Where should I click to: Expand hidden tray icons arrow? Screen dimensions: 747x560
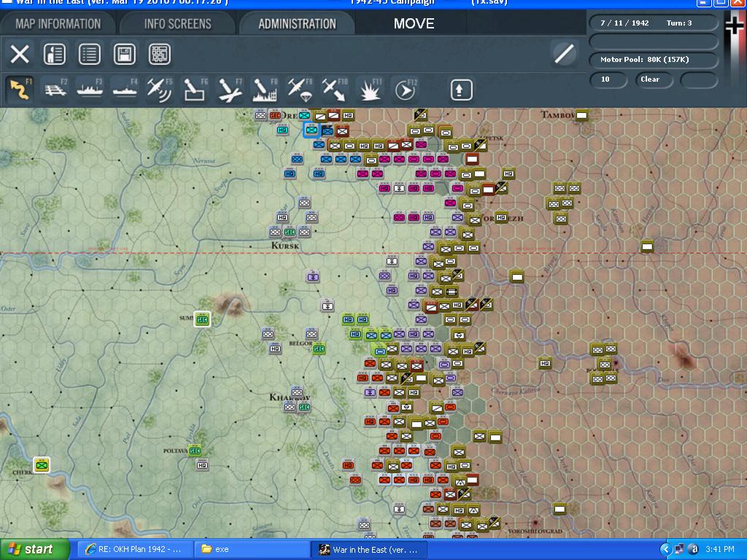(x=665, y=550)
